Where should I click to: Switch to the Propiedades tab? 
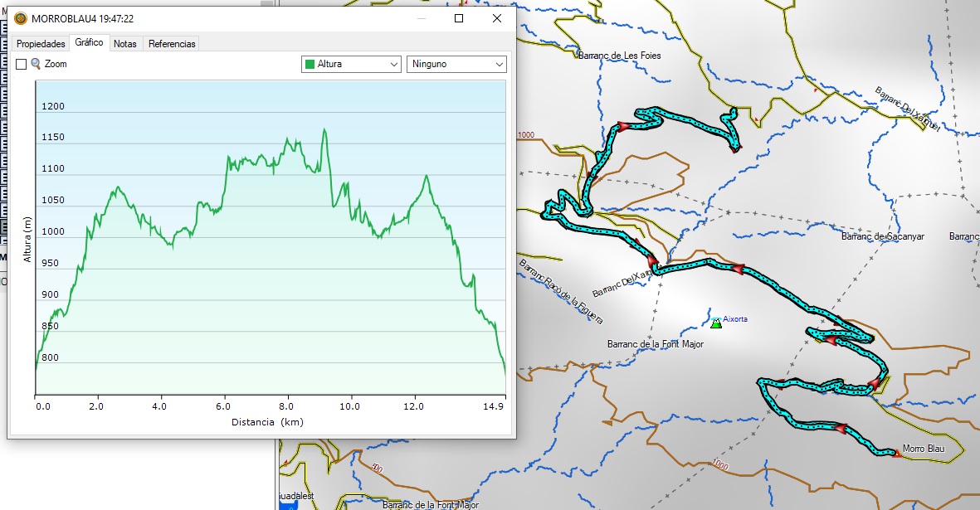(41, 44)
